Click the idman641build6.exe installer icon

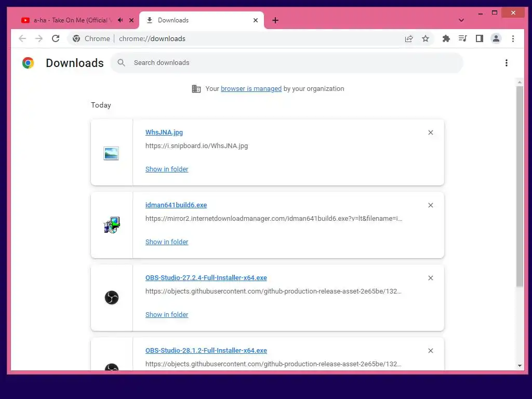pyautogui.click(x=112, y=225)
